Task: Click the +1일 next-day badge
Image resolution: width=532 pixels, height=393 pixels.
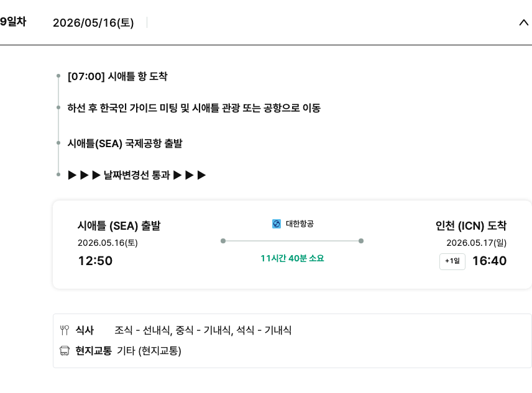Action: (452, 261)
